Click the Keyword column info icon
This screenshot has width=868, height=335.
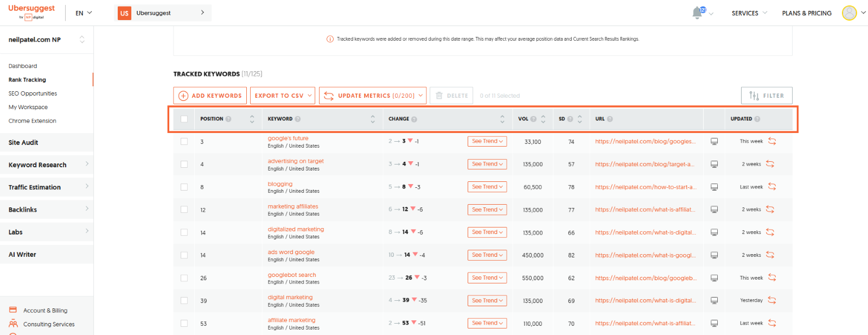coord(298,119)
